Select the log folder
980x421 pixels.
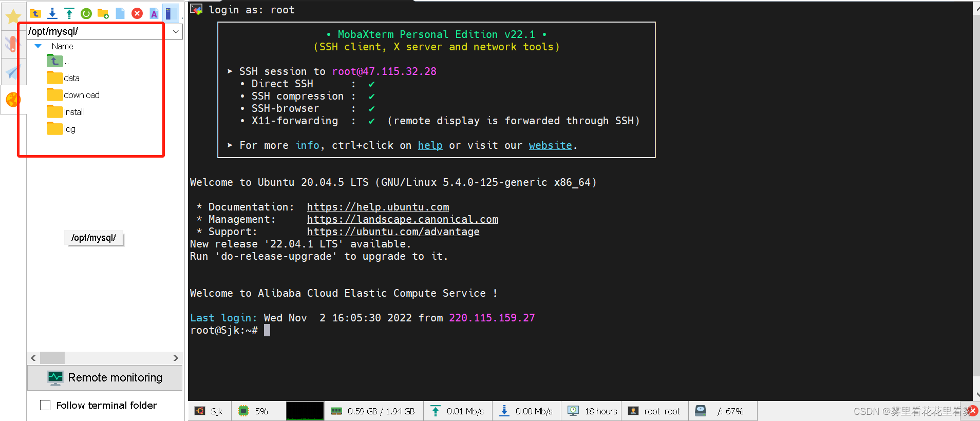click(61, 129)
